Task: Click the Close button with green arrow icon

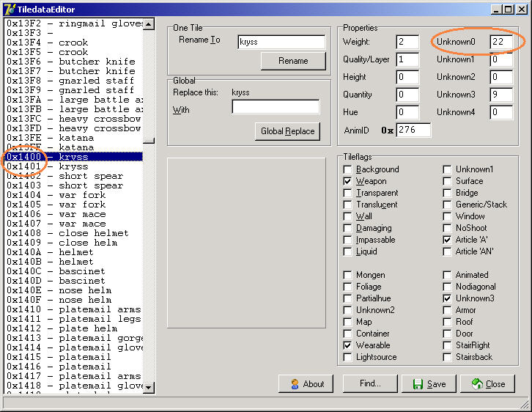Action: click(487, 383)
